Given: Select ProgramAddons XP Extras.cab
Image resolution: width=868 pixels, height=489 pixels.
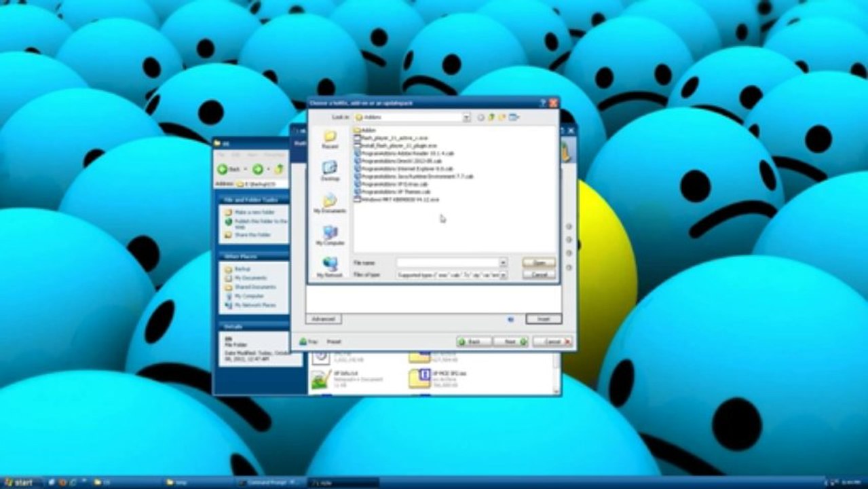Looking at the screenshot, I should tap(391, 184).
